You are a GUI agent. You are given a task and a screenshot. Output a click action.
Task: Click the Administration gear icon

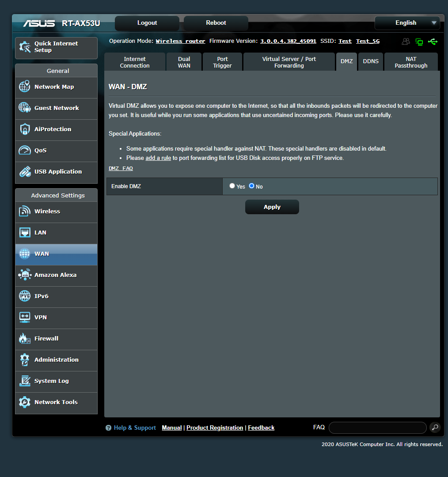[x=25, y=360]
